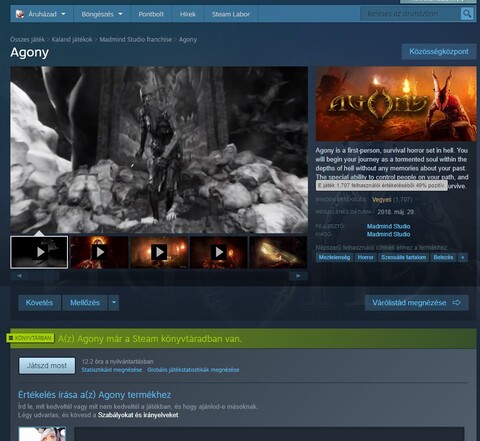Select the Horror tag
The image size is (480, 441).
point(365,257)
